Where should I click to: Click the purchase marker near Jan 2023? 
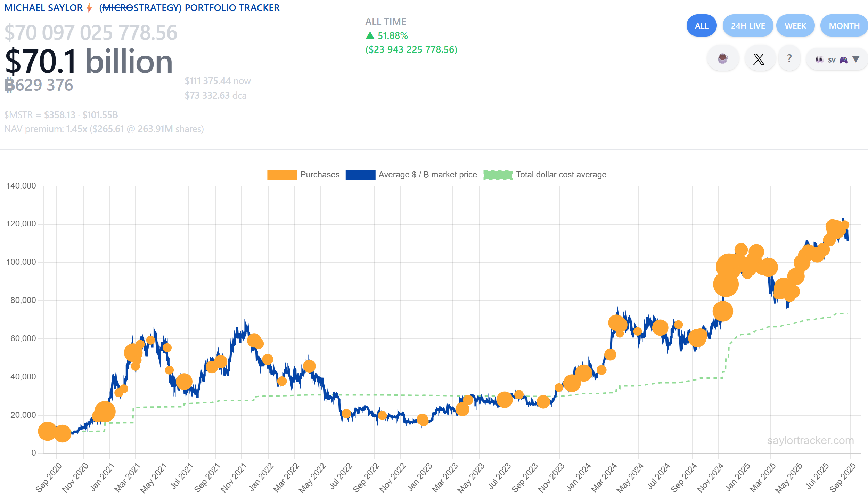(x=423, y=420)
